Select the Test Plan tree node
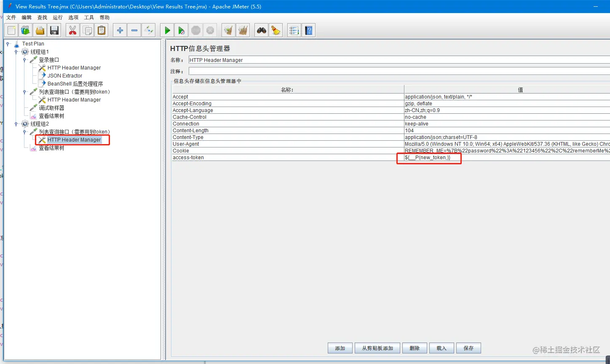The height and width of the screenshot is (364, 610). tap(33, 44)
